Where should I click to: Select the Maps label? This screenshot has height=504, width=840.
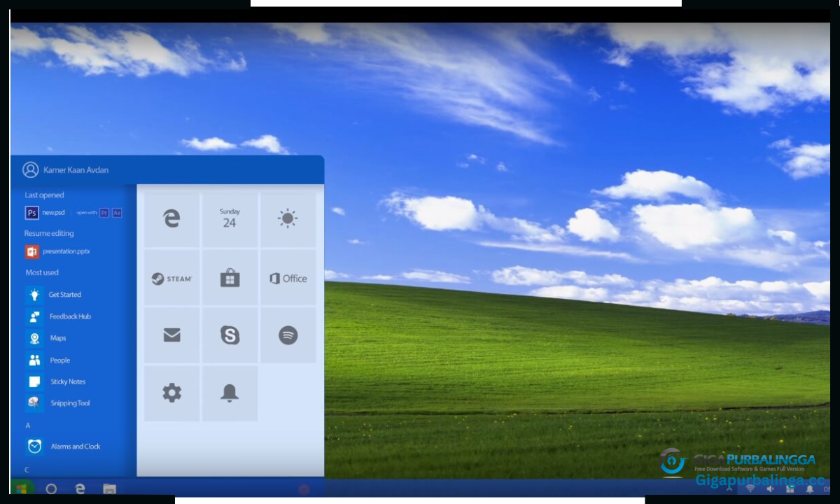[58, 338]
